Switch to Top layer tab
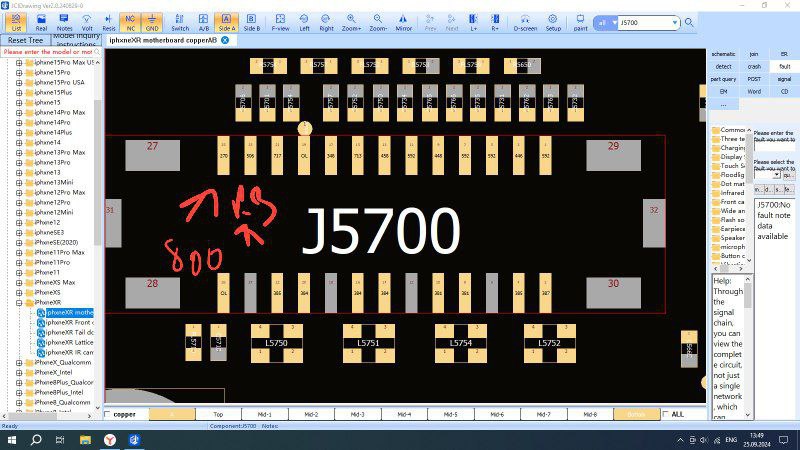 218,414
